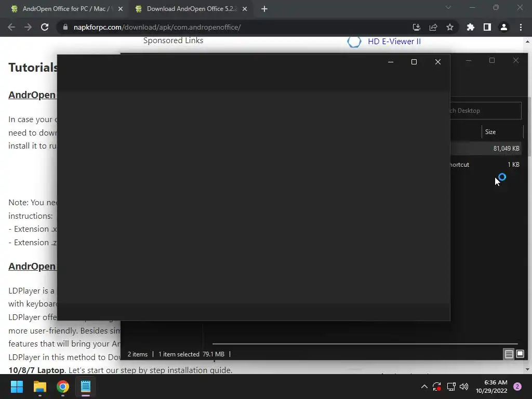The width and height of the screenshot is (532, 399).
Task: Open Chrome from the taskbar
Action: pyautogui.click(x=63, y=387)
